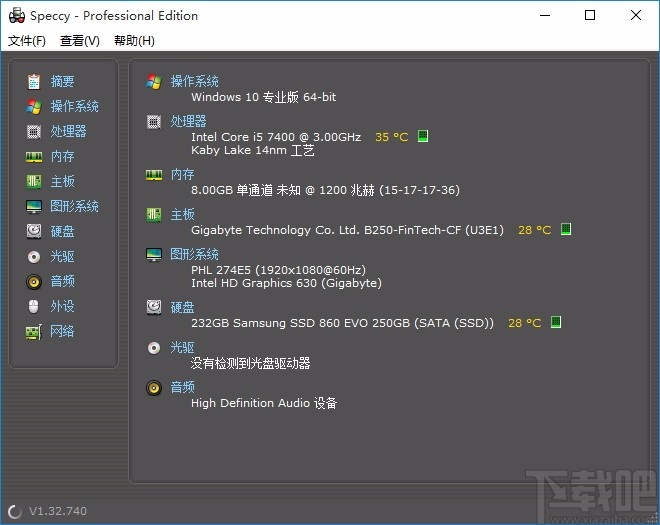Click the 硬盘 heading in summary
The image size is (660, 525).
click(182, 307)
